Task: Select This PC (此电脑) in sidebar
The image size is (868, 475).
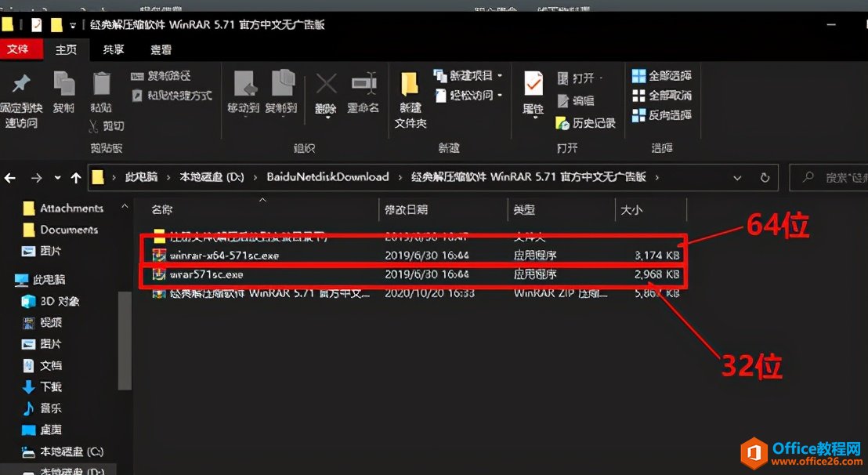Action: pos(40,280)
